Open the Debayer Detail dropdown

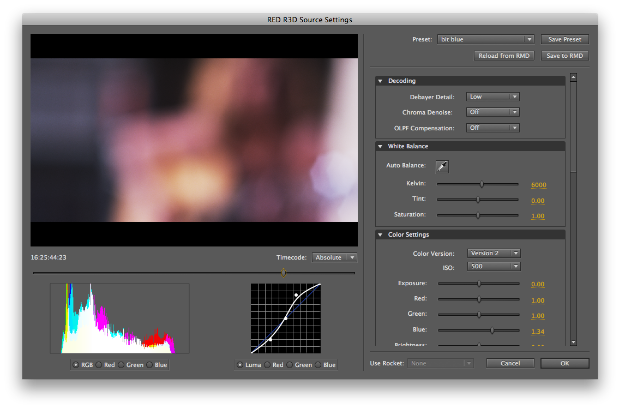tap(493, 97)
